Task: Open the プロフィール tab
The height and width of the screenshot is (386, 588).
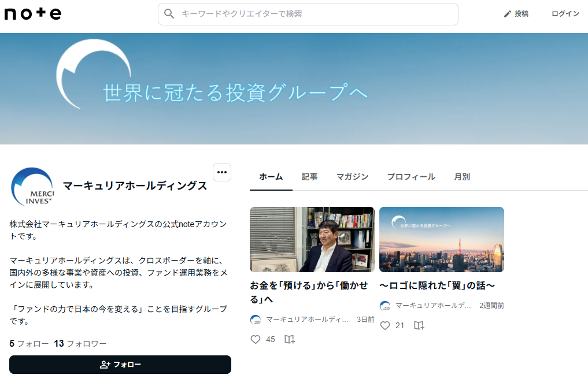Action: [x=411, y=177]
